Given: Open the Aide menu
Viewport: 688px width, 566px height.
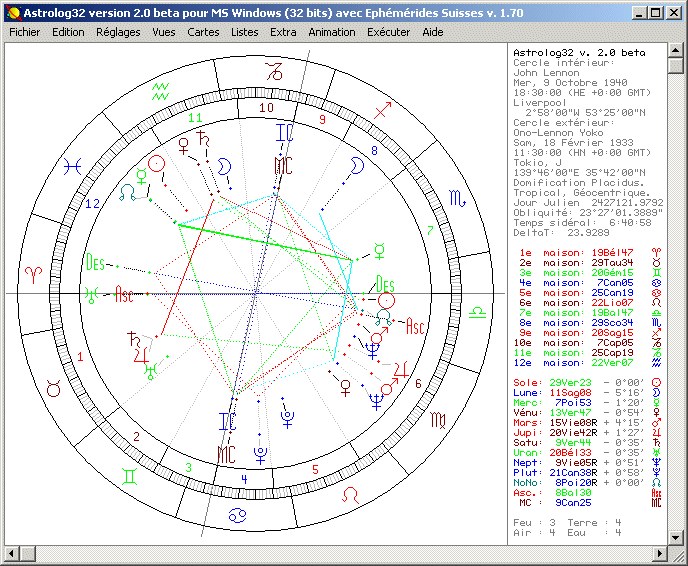Looking at the screenshot, I should click(432, 32).
